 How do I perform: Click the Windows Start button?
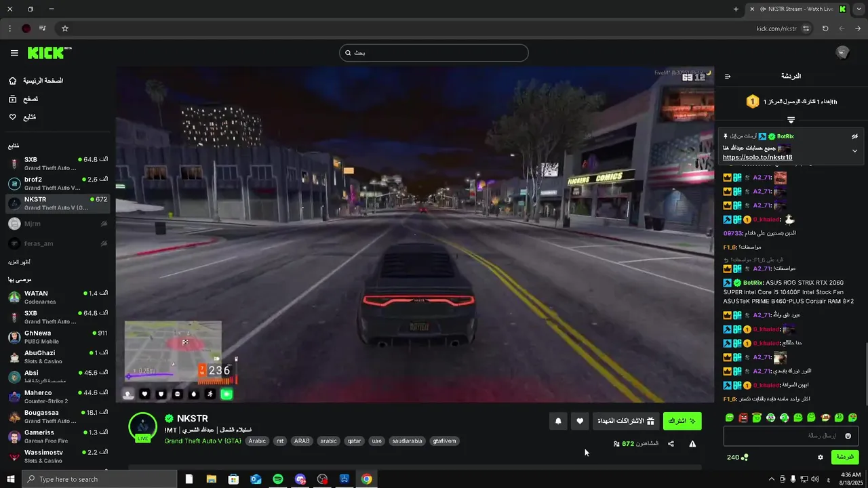[x=11, y=479]
